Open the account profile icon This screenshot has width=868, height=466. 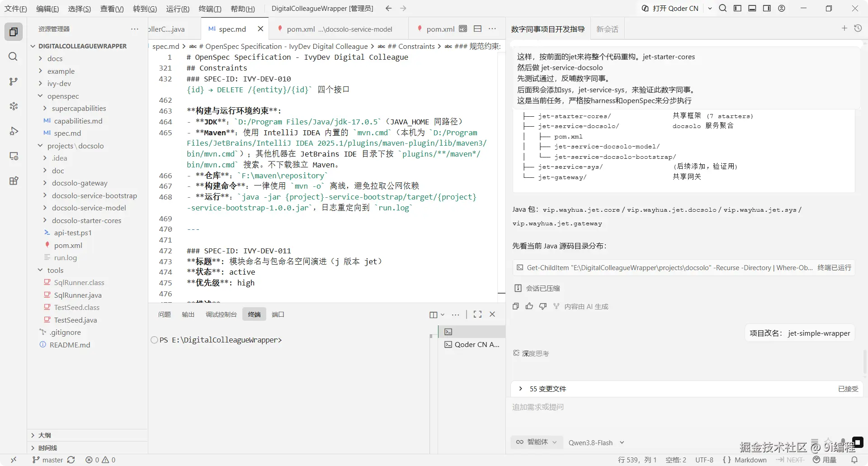coord(782,8)
